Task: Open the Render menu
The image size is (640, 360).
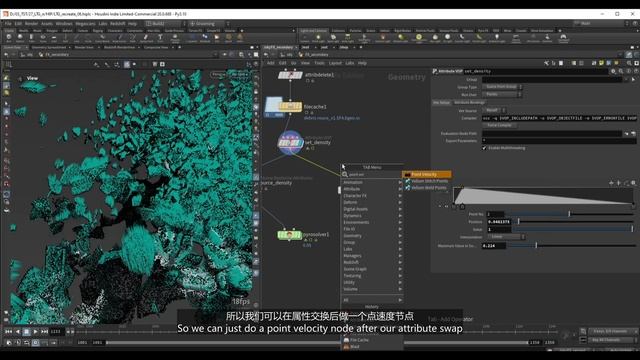Action: click(31, 24)
